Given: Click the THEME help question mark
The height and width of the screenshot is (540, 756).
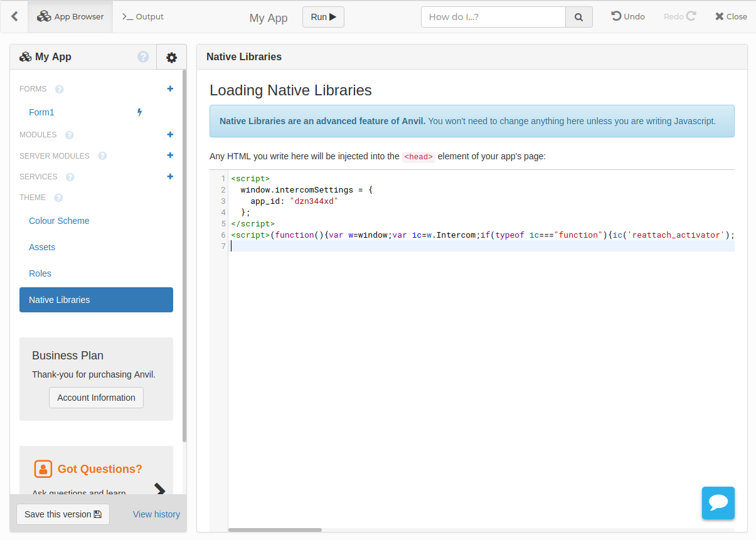Looking at the screenshot, I should pyautogui.click(x=58, y=198).
